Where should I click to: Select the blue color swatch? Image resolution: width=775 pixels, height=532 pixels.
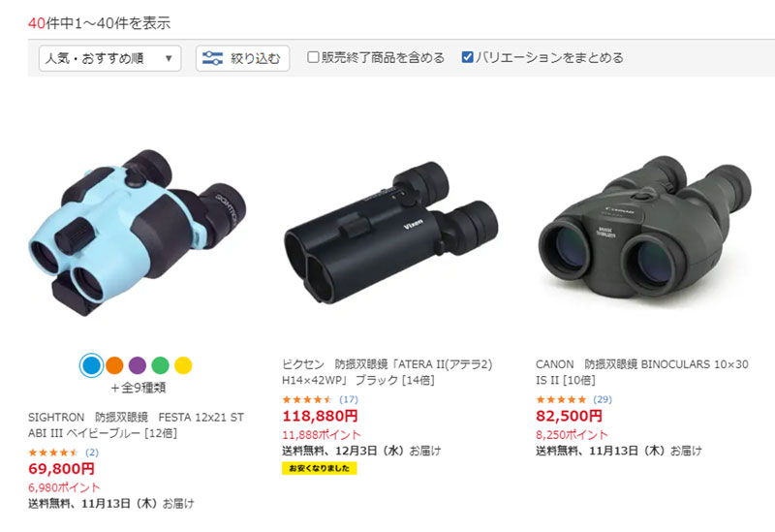click(x=91, y=365)
